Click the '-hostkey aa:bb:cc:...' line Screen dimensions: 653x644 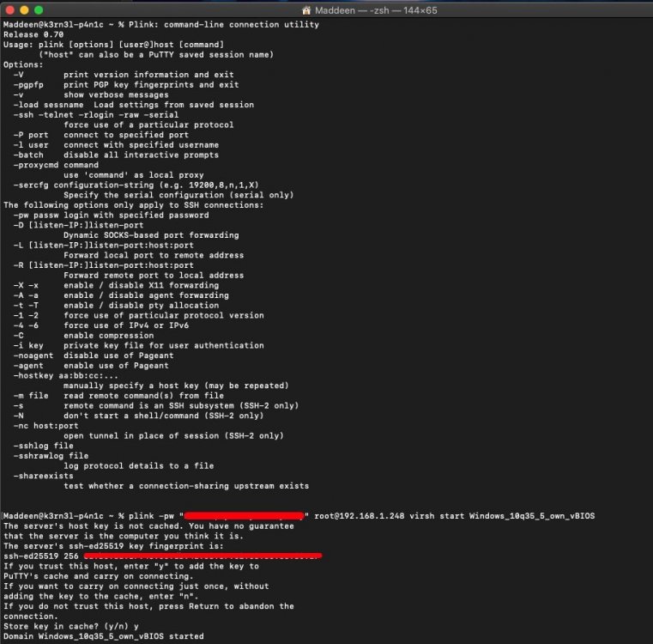(x=66, y=375)
